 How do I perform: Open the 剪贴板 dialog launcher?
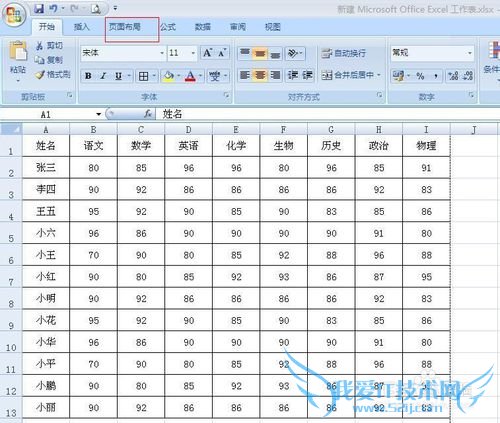tap(70, 95)
